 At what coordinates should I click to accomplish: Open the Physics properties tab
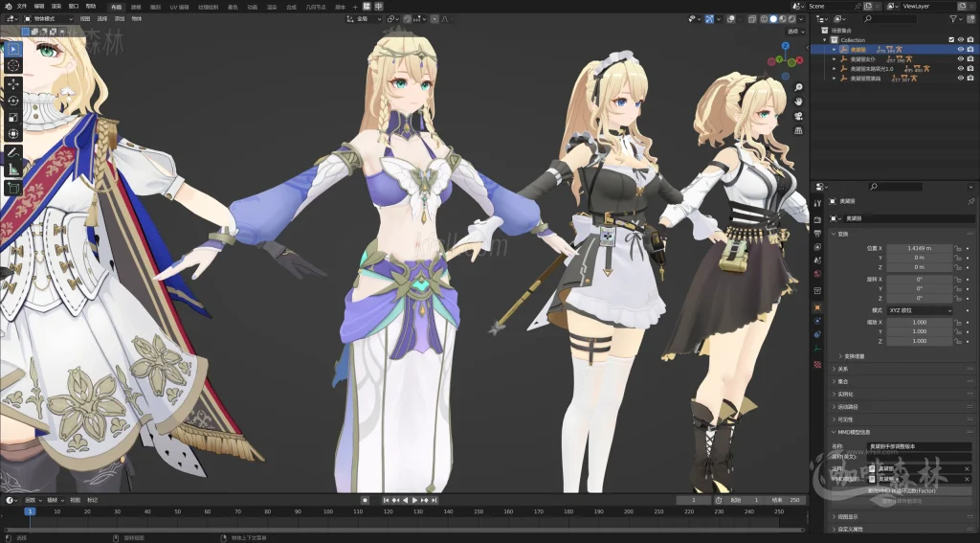coord(817,322)
